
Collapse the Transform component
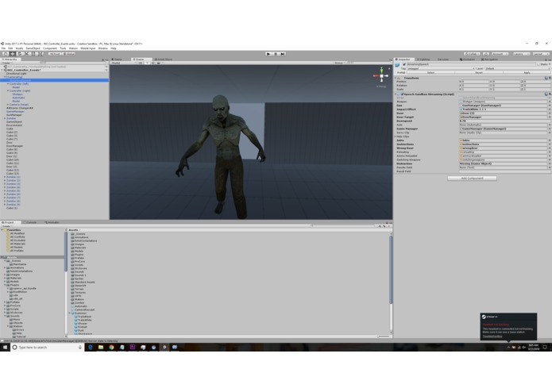[x=396, y=78]
